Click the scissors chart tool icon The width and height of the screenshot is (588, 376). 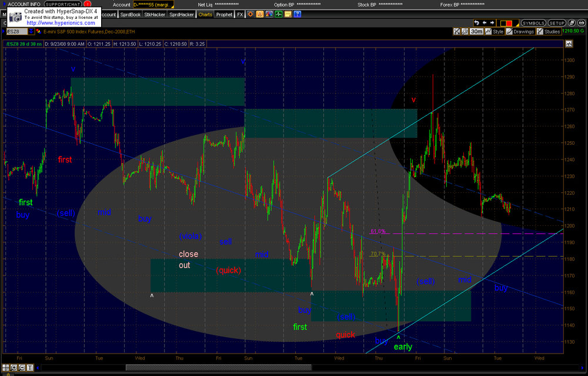(x=456, y=32)
